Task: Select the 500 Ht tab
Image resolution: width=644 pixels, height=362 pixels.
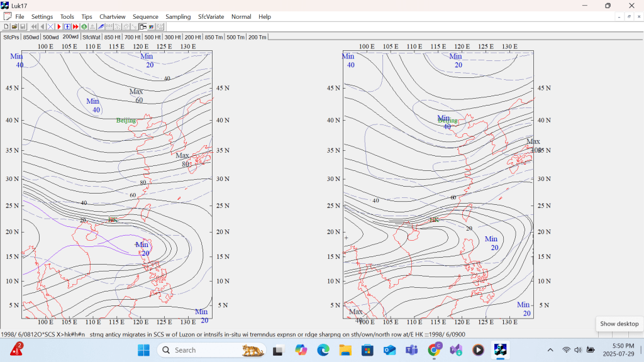Action: pyautogui.click(x=152, y=37)
